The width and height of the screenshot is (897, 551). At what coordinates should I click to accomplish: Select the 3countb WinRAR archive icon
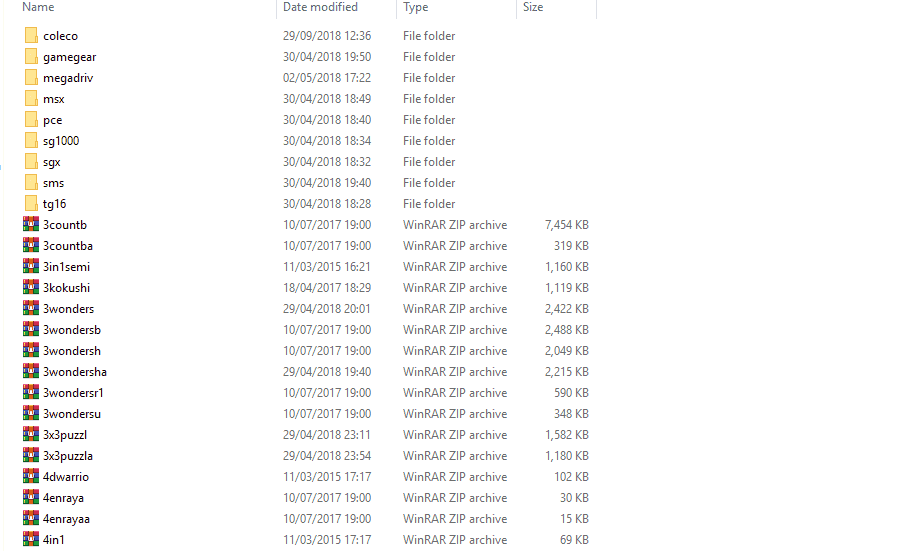(x=31, y=224)
